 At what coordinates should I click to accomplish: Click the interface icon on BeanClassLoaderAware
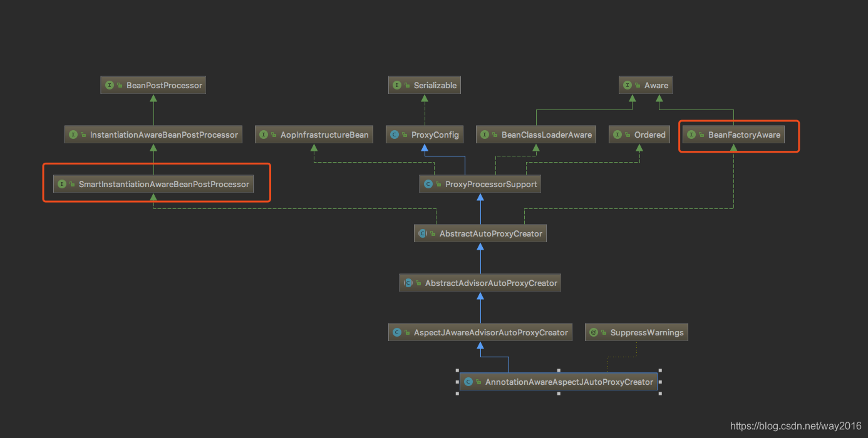(485, 135)
